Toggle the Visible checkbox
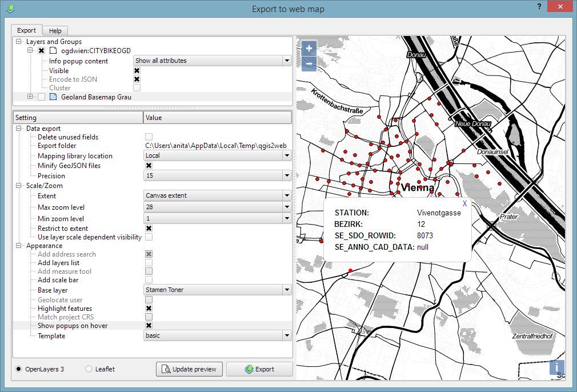The image size is (577, 392). pyautogui.click(x=137, y=71)
